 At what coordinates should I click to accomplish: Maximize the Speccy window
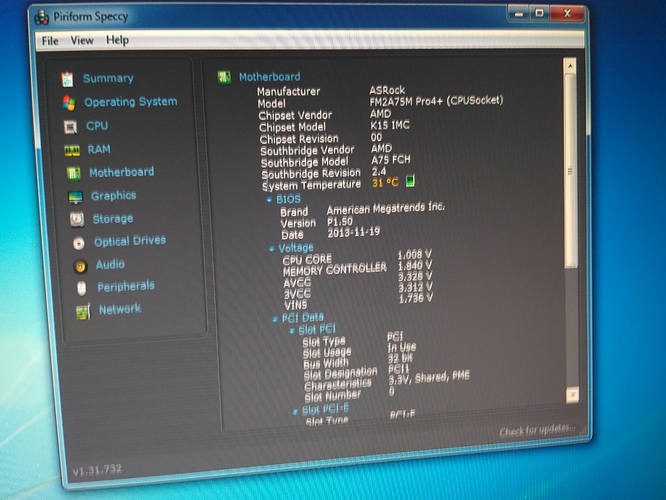pyautogui.click(x=539, y=13)
